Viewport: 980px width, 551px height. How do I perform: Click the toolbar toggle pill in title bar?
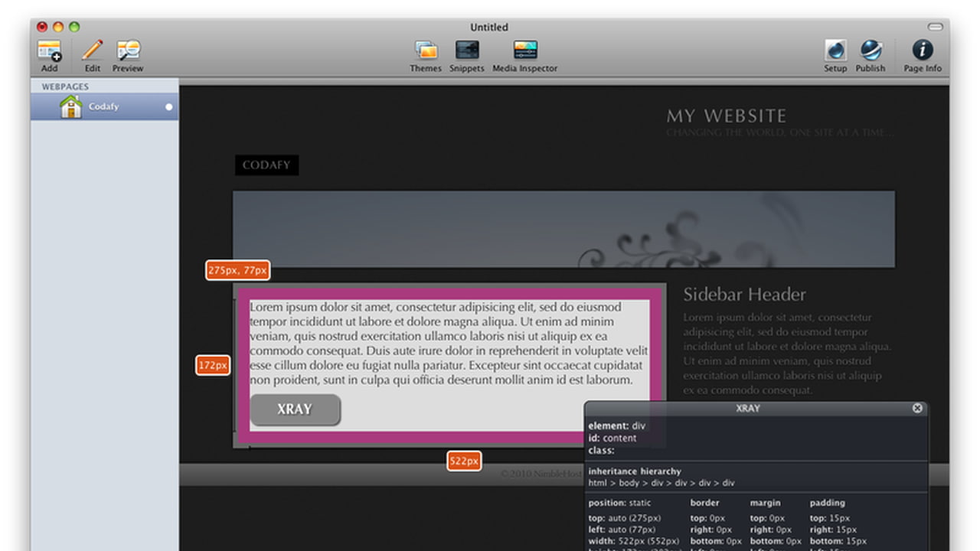935,27
